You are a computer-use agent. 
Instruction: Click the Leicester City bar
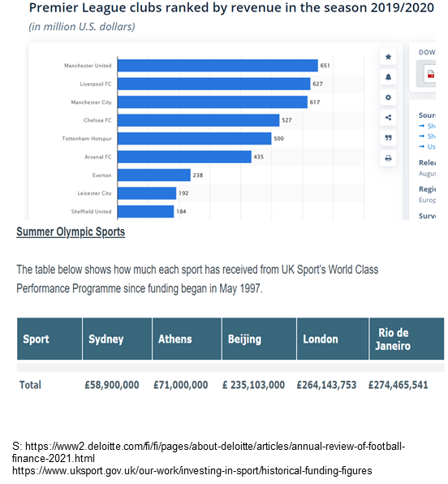point(147,193)
